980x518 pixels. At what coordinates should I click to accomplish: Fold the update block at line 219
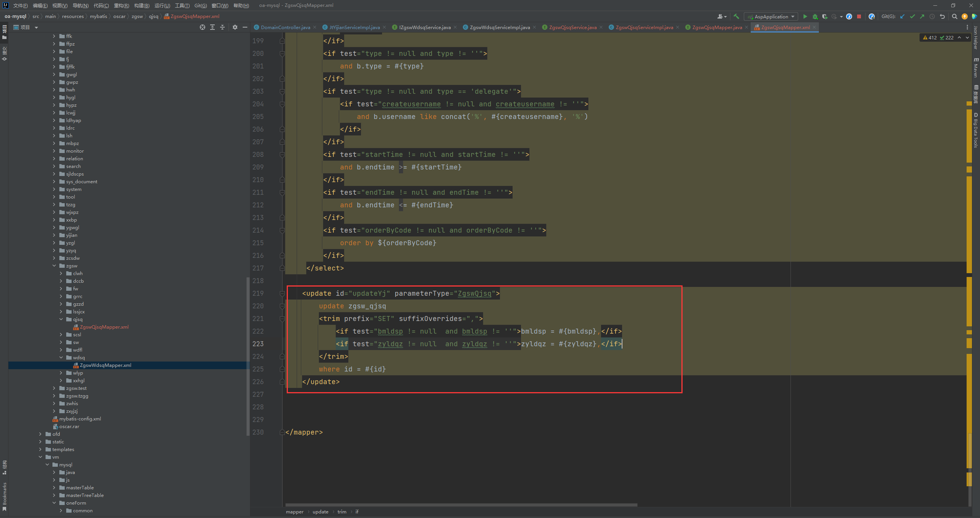(282, 293)
